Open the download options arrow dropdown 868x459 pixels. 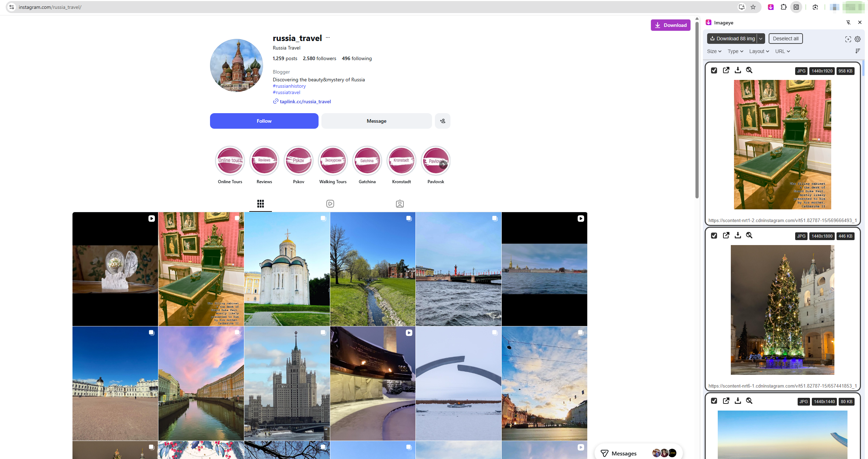[x=761, y=39]
